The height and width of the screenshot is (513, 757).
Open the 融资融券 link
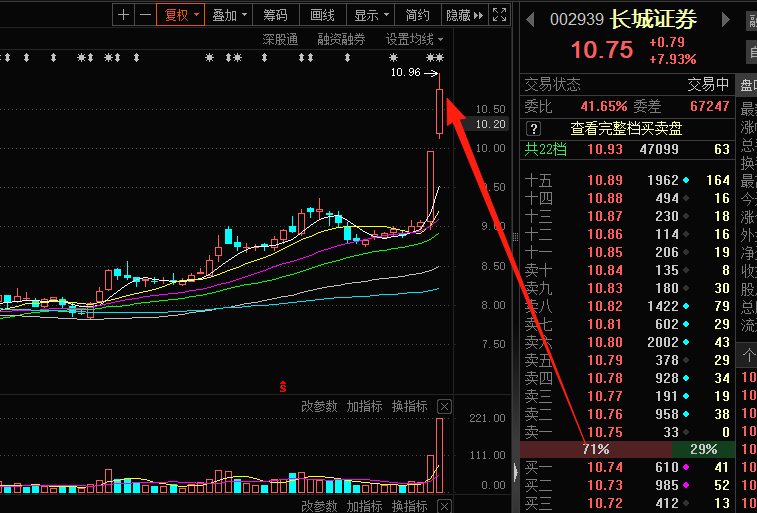(341, 39)
